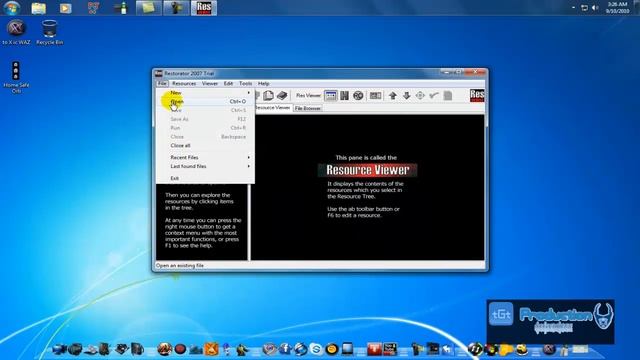Select Close all in the File menu
This screenshot has height=360, width=640.
(206, 145)
